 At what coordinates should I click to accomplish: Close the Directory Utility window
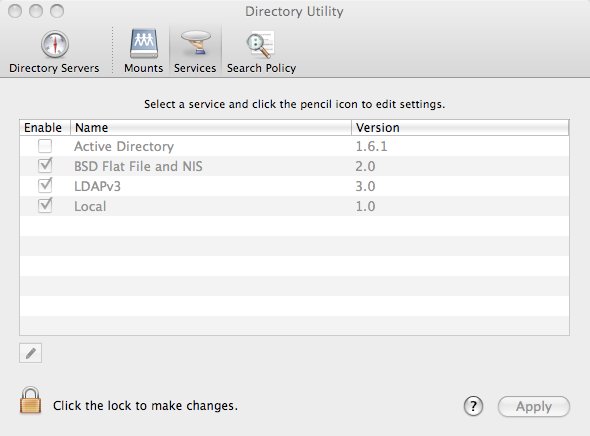pos(15,11)
